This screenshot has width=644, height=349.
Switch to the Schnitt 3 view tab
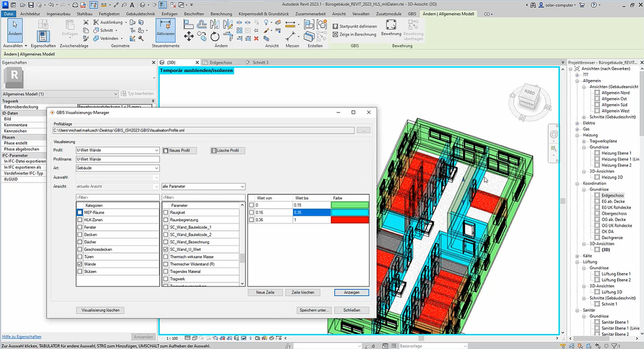point(260,62)
